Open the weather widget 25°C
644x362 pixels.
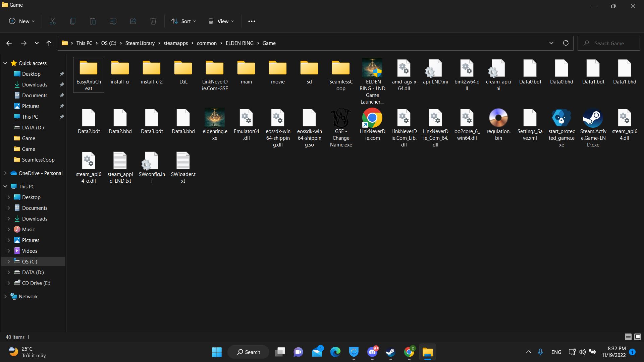click(28, 352)
